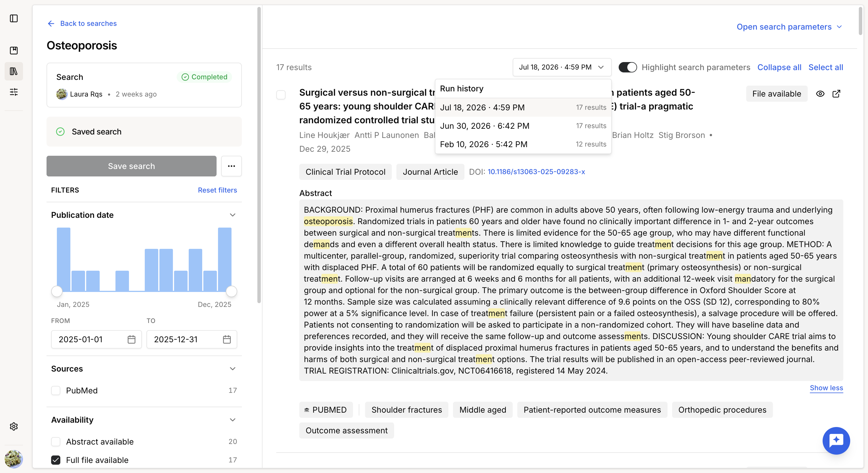Click the Journal Article tag
This screenshot has height=473, width=868.
coord(430,172)
